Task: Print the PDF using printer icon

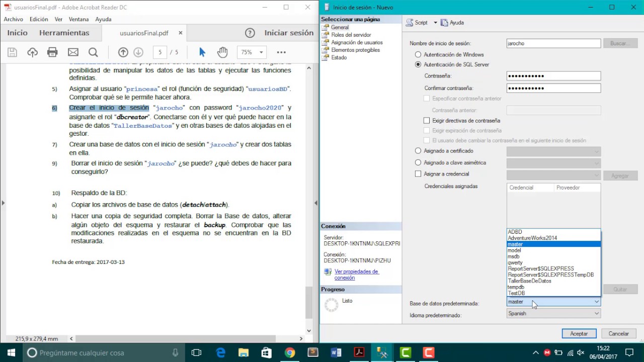Action: click(52, 52)
